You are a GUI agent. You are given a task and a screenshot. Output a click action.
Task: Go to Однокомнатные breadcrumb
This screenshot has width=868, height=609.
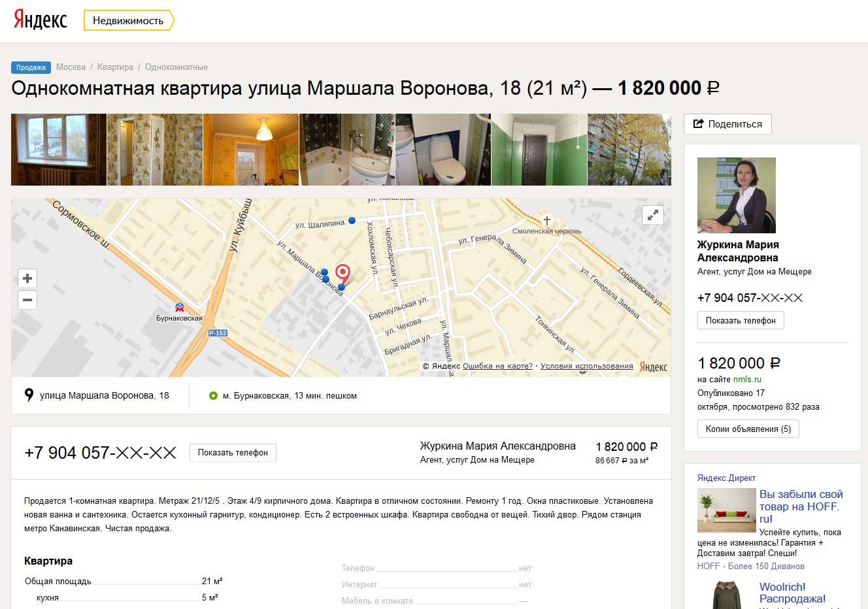[x=176, y=67]
